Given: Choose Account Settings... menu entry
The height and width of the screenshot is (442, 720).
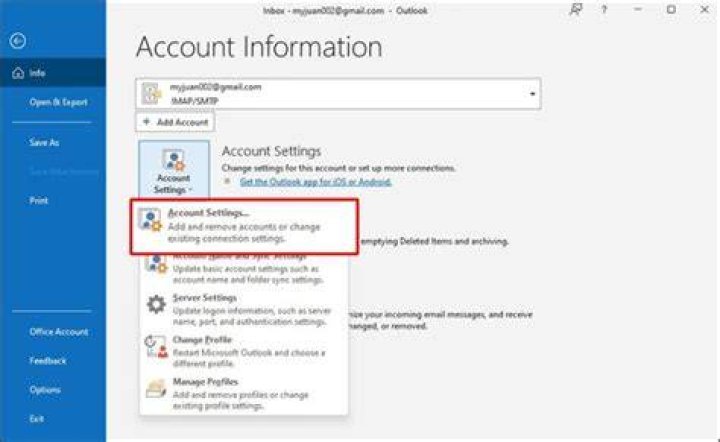Looking at the screenshot, I should coord(244,226).
